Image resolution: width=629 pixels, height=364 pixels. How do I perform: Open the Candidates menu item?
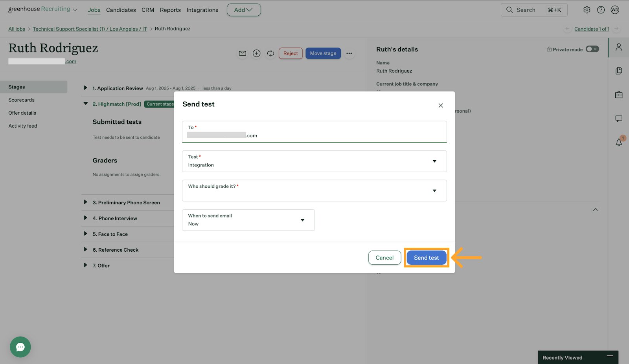click(121, 10)
